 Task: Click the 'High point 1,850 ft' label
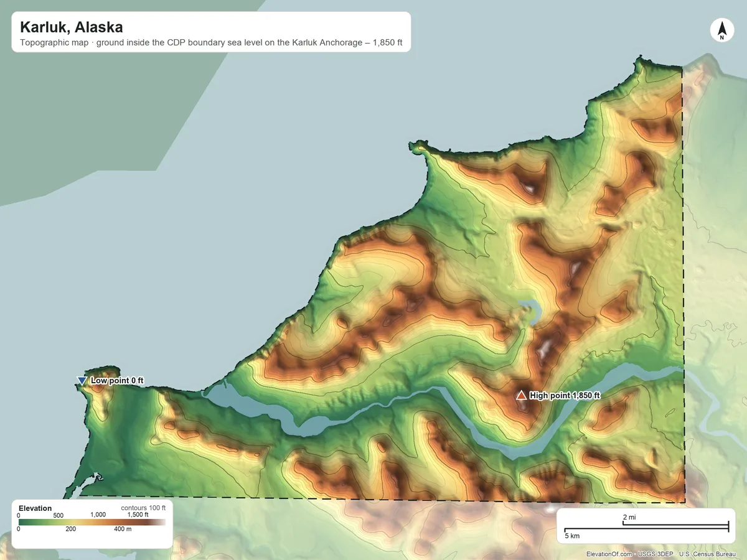click(565, 395)
